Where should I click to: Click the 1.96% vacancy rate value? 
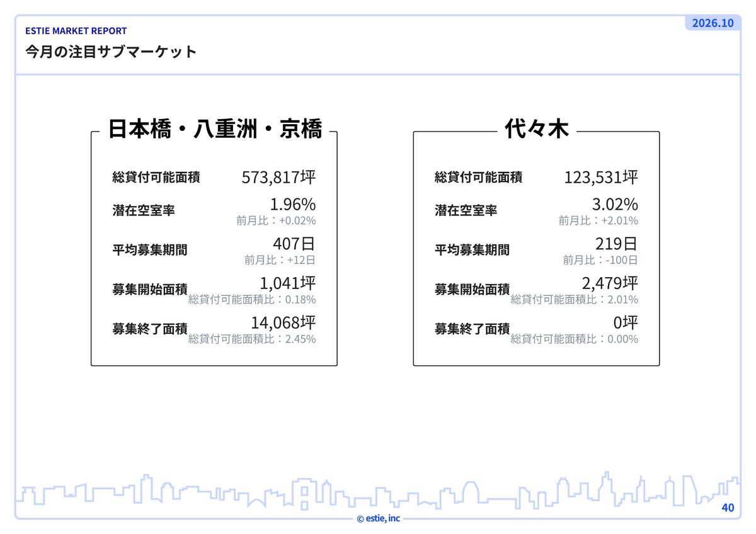pos(293,204)
